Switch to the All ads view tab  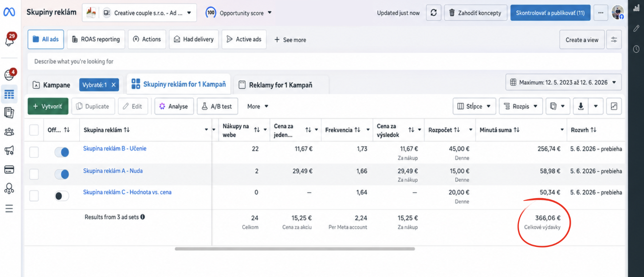click(46, 39)
